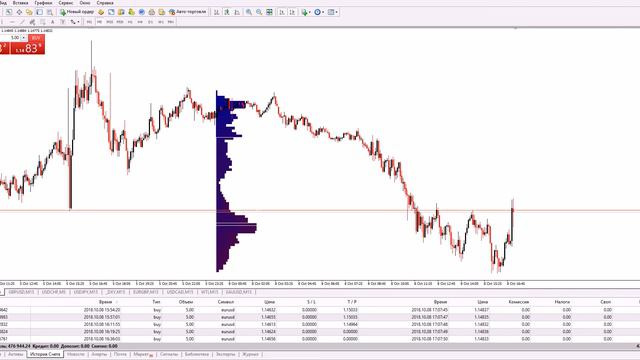Open the Алерты terminal tab
Screen dimensions: 640x360
click(x=99, y=354)
